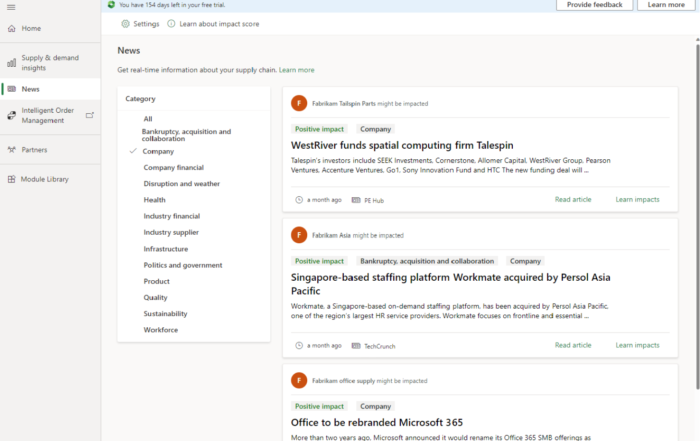Learn impacts for WestRiver Talespin article
The height and width of the screenshot is (441, 700).
(x=637, y=200)
